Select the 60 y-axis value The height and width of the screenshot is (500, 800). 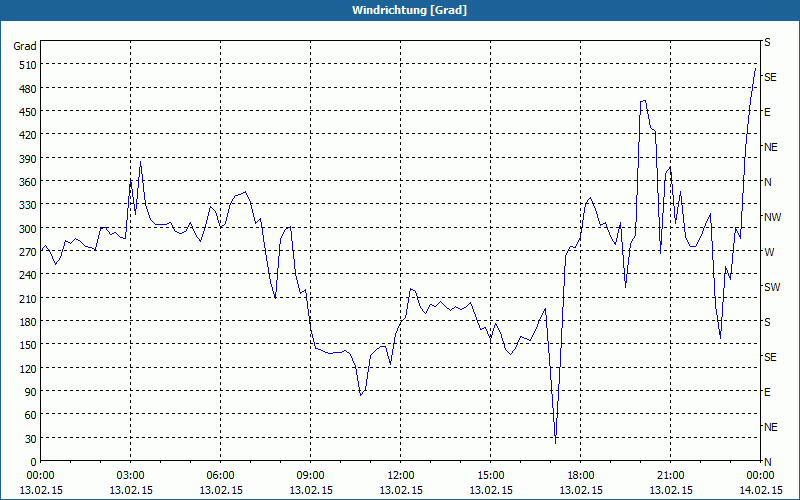pyautogui.click(x=31, y=415)
